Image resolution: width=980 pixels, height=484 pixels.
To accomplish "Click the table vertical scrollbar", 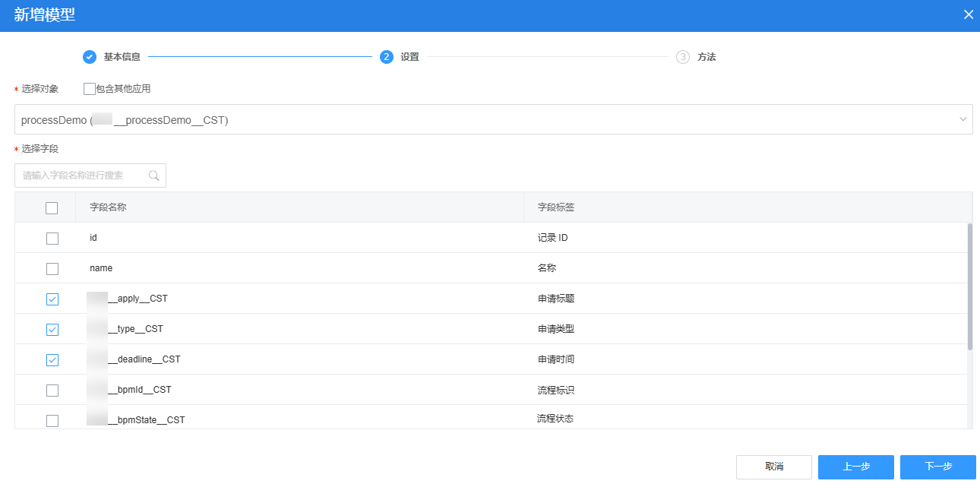I will [x=969, y=286].
